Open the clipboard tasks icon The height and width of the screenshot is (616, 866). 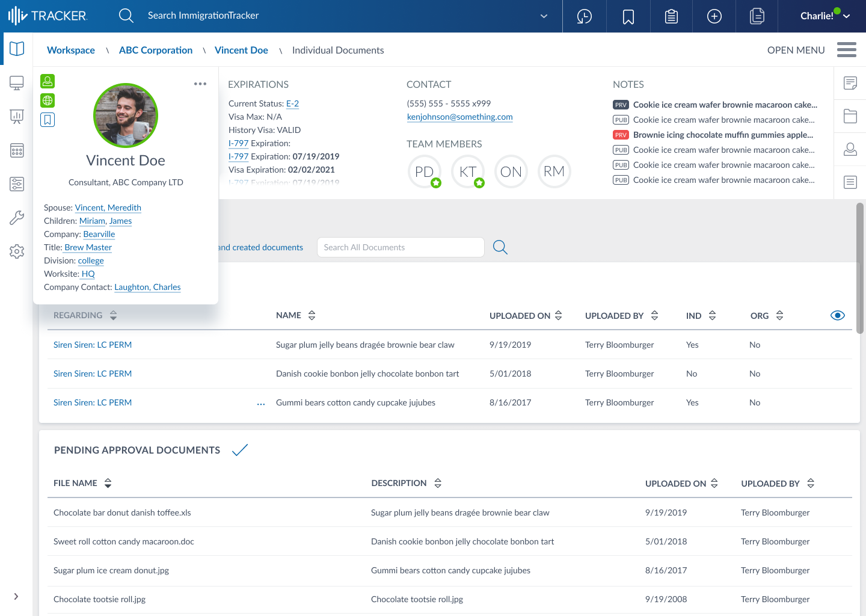pyautogui.click(x=672, y=16)
